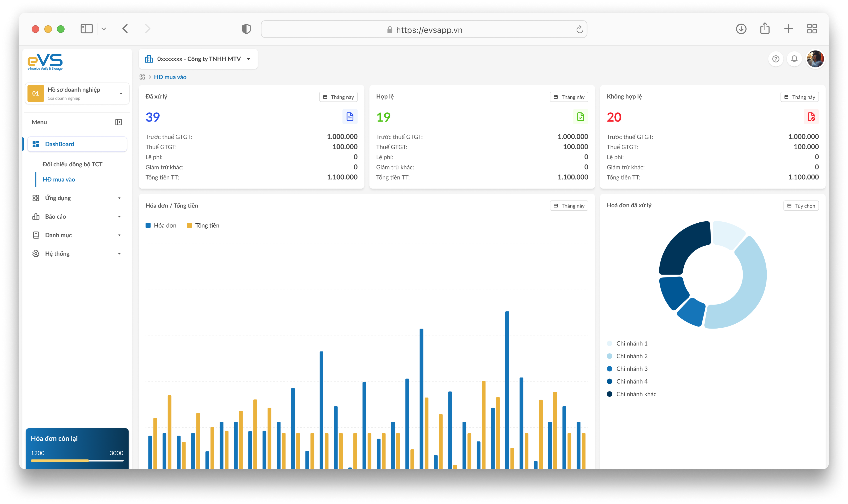Toggle Chi nhánh 3 in donut chart legend
This screenshot has width=848, height=504.
pyautogui.click(x=632, y=368)
